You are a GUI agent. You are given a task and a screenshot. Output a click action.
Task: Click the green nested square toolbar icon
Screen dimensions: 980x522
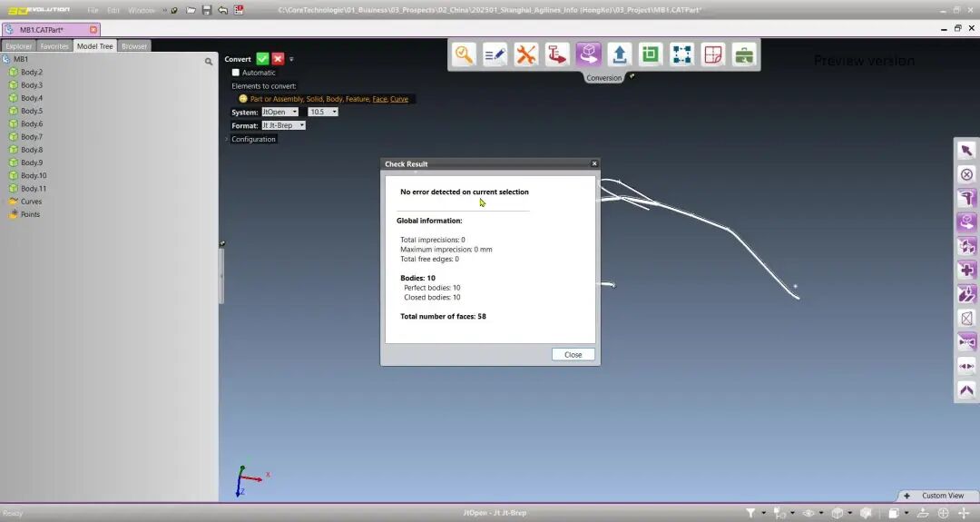click(x=650, y=54)
